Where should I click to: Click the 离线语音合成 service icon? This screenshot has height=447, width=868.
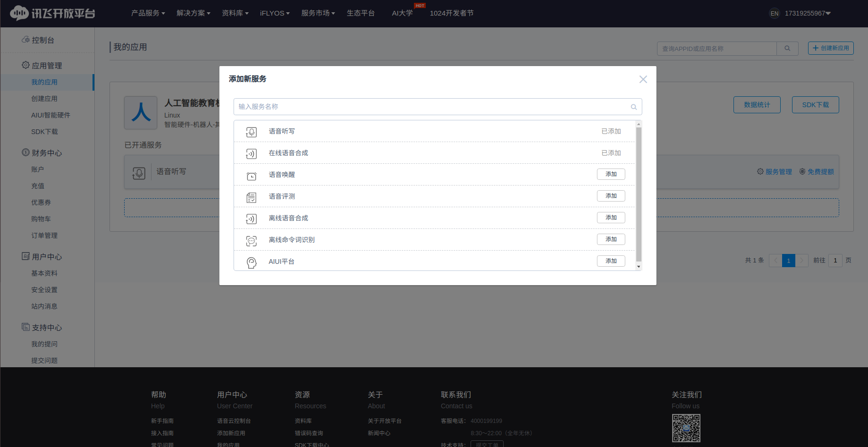point(251,219)
